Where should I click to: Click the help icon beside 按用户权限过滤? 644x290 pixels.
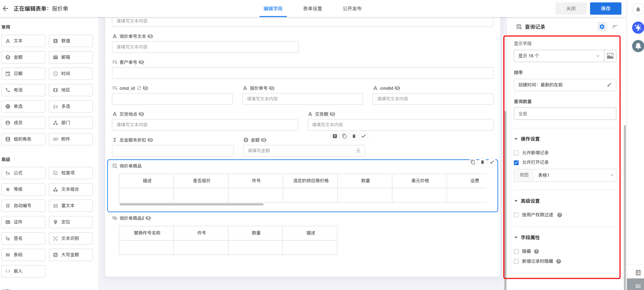(559, 215)
